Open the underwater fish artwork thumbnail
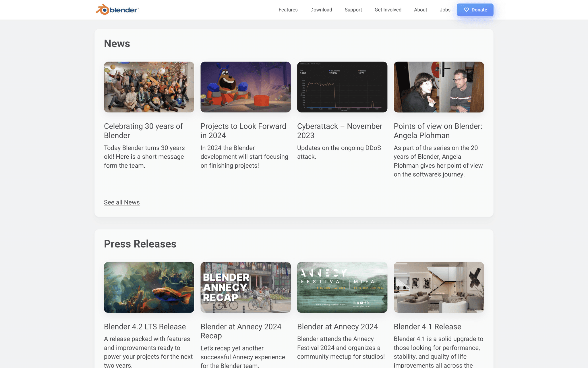 (x=149, y=287)
